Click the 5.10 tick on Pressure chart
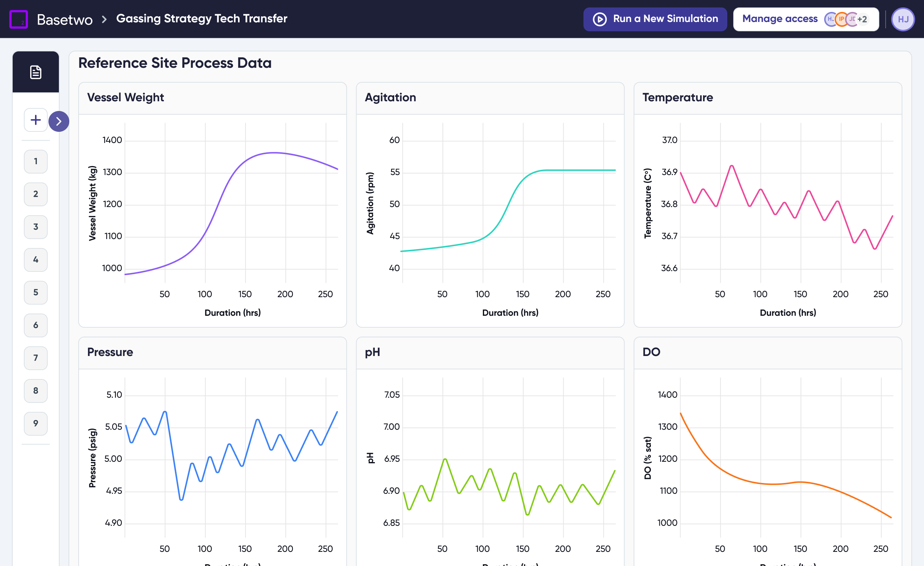 click(114, 395)
